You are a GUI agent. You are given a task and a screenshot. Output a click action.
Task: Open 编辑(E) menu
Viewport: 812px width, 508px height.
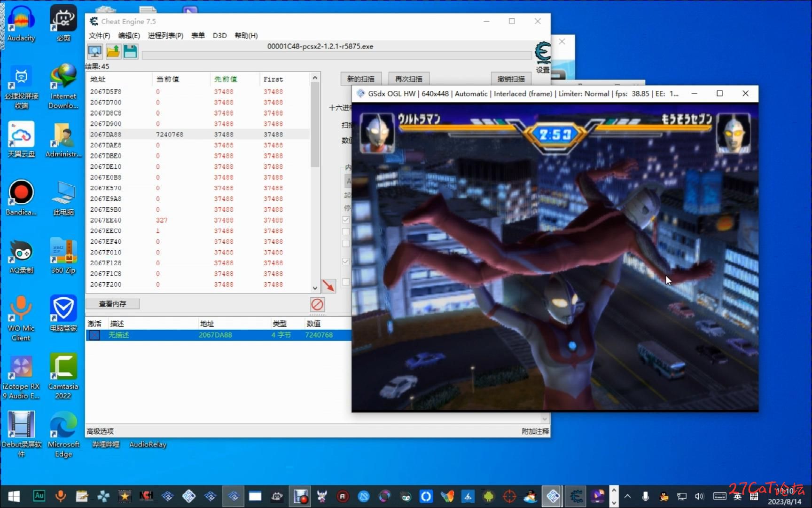pyautogui.click(x=129, y=35)
